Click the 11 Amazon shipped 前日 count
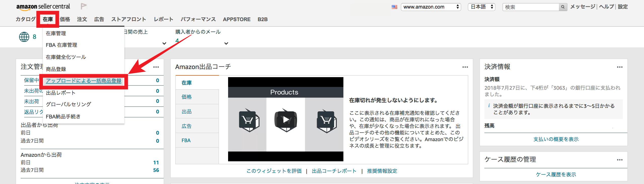 point(156,163)
